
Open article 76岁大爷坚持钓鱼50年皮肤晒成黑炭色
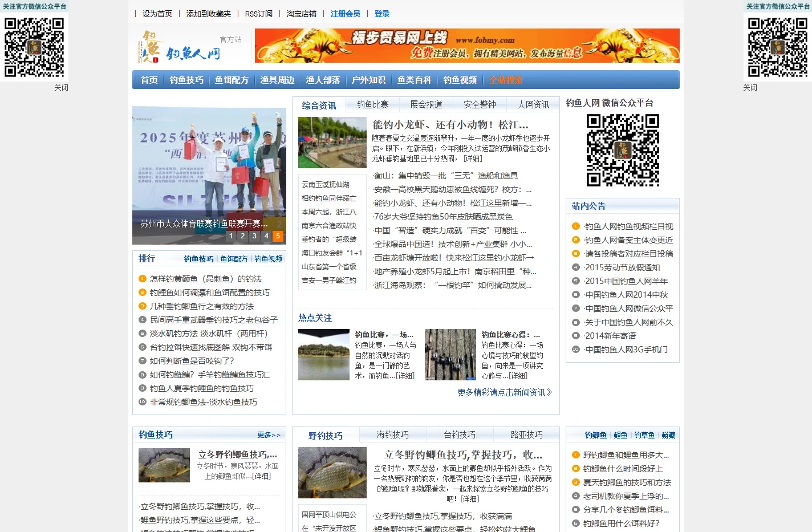(443, 217)
